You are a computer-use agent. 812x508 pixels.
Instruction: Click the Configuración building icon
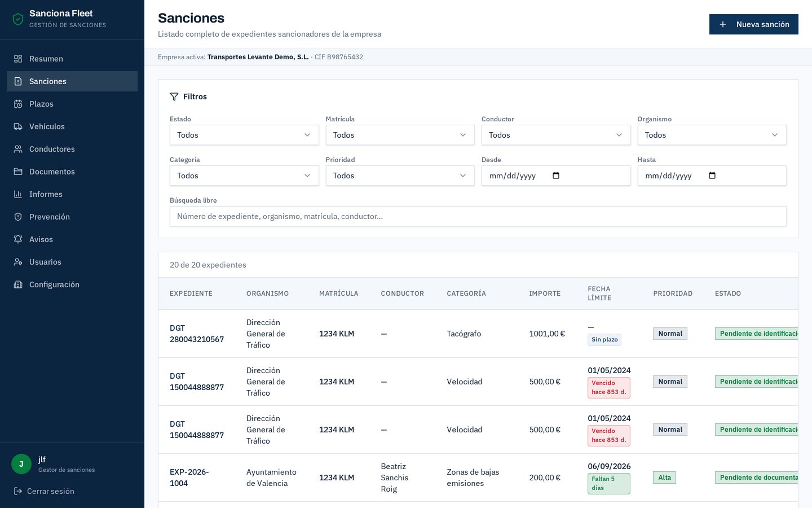[x=18, y=284]
